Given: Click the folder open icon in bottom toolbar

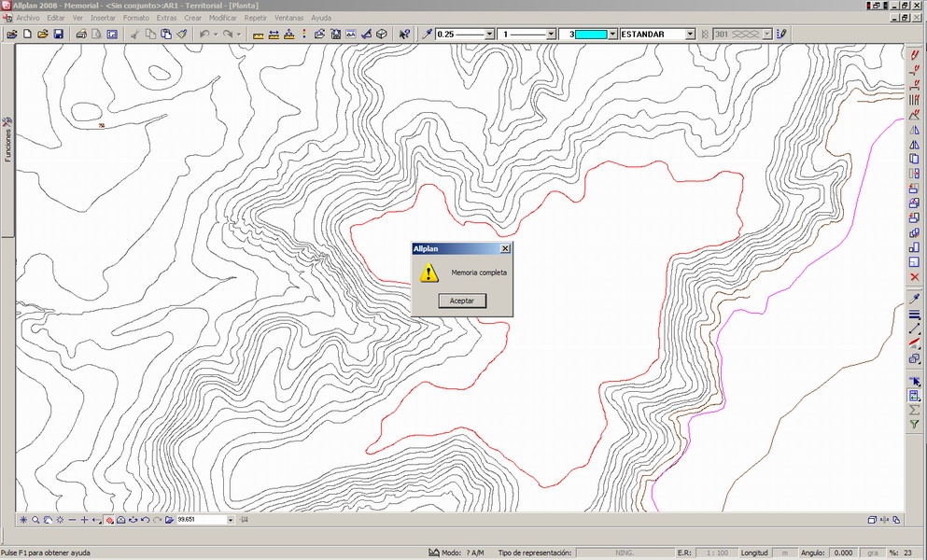Looking at the screenshot, I should [169, 520].
